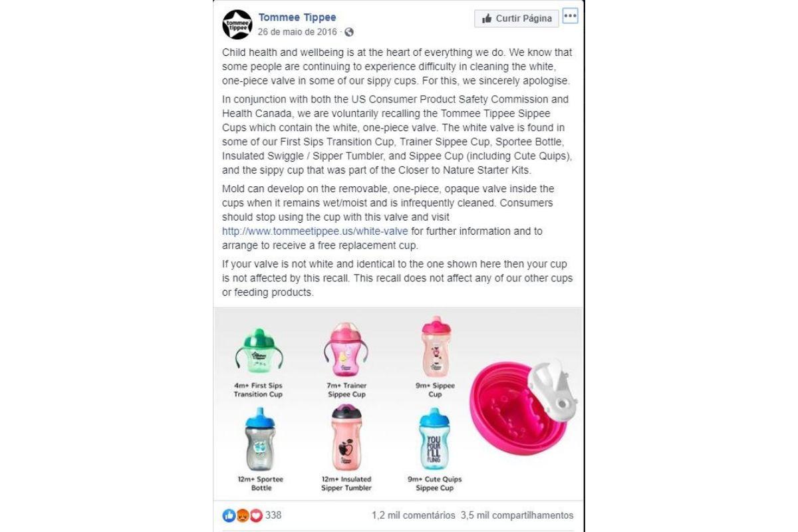
Task: Click the green First Sips Transition Cup image
Action: pos(258,349)
